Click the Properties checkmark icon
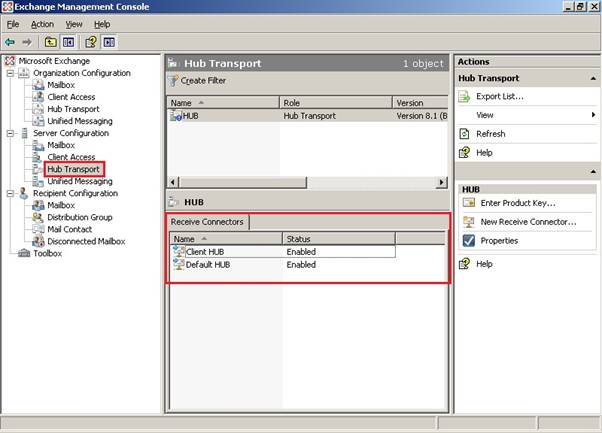The width and height of the screenshot is (602, 433). click(469, 241)
